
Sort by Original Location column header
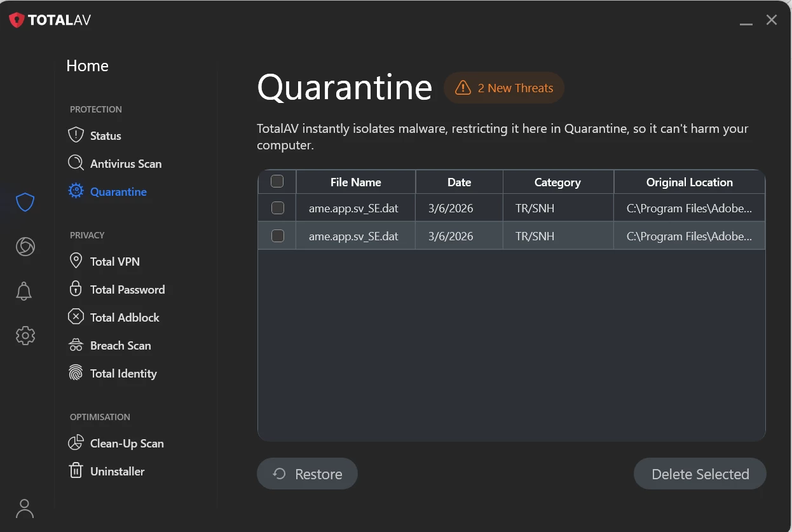pyautogui.click(x=690, y=182)
